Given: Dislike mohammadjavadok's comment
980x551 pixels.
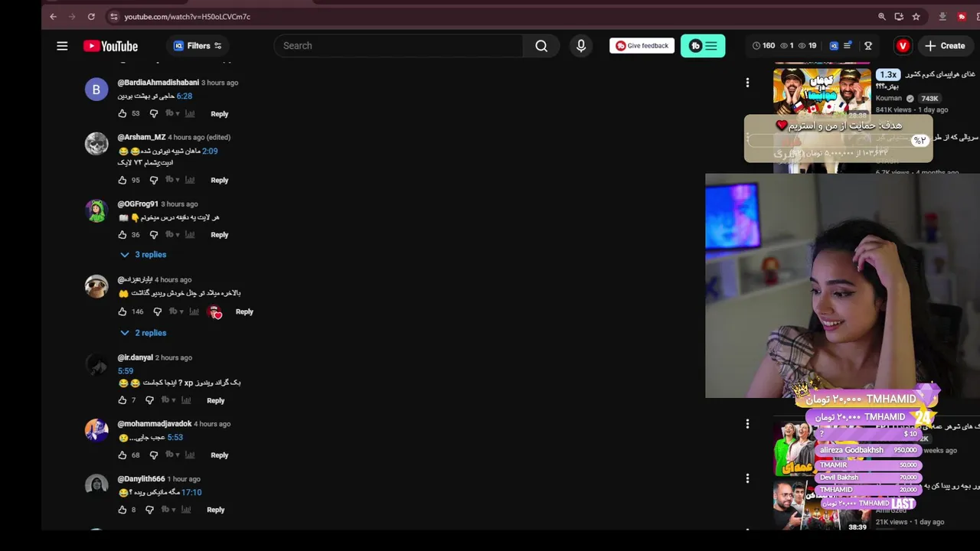Looking at the screenshot, I should pos(154,455).
